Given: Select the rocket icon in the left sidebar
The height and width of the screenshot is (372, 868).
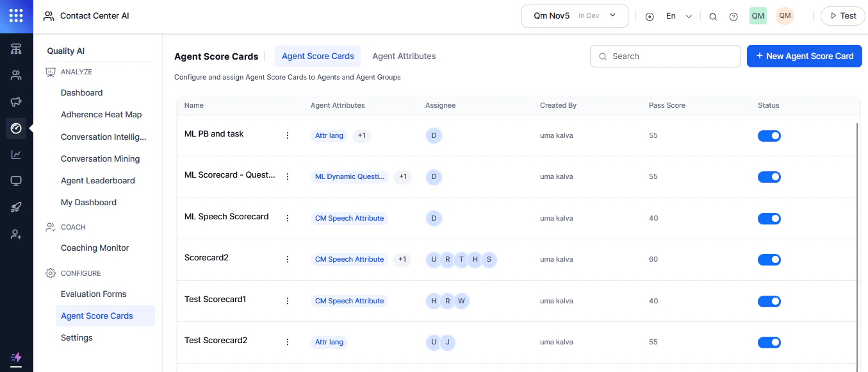Looking at the screenshot, I should point(16,207).
